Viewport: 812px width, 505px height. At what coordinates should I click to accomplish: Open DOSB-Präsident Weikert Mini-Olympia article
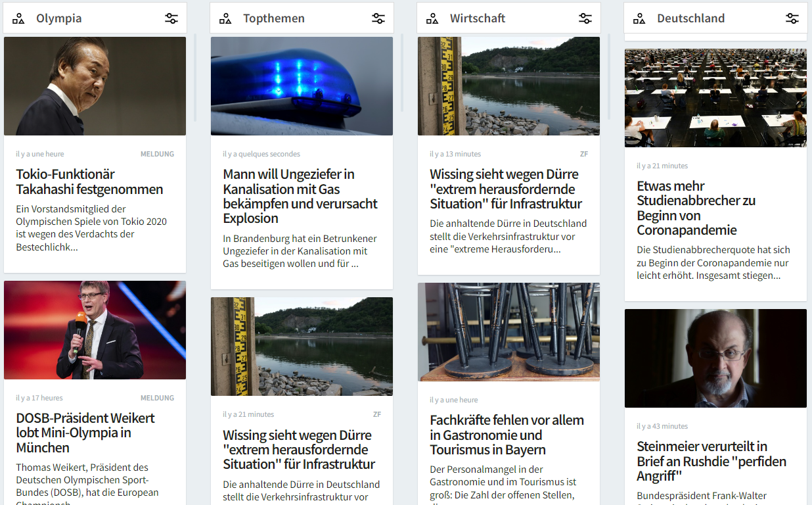[x=85, y=433]
